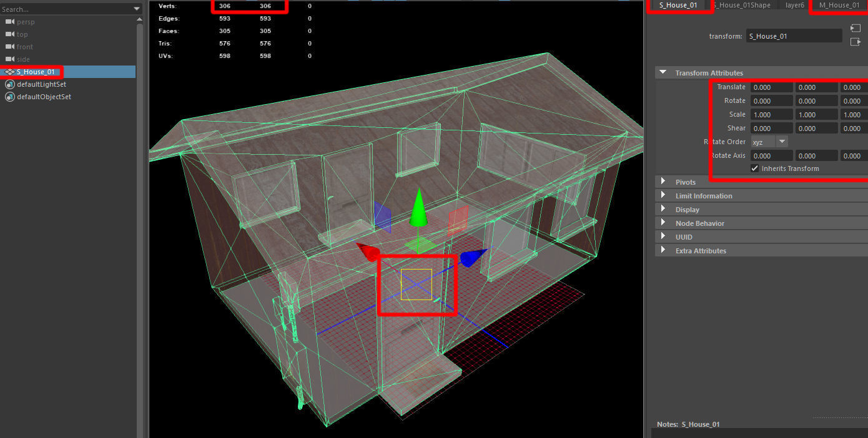Click the Shear Z value field
868x438 pixels.
click(854, 129)
